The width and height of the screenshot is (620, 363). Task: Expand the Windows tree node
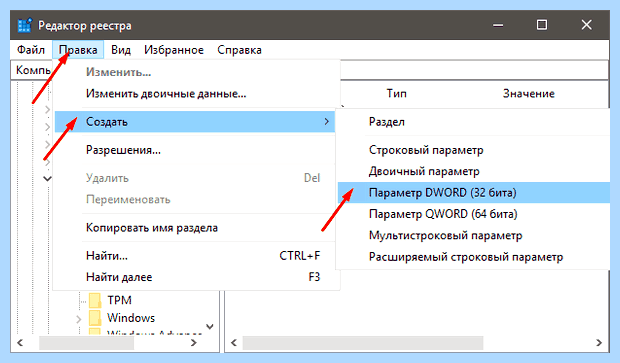[x=78, y=318]
